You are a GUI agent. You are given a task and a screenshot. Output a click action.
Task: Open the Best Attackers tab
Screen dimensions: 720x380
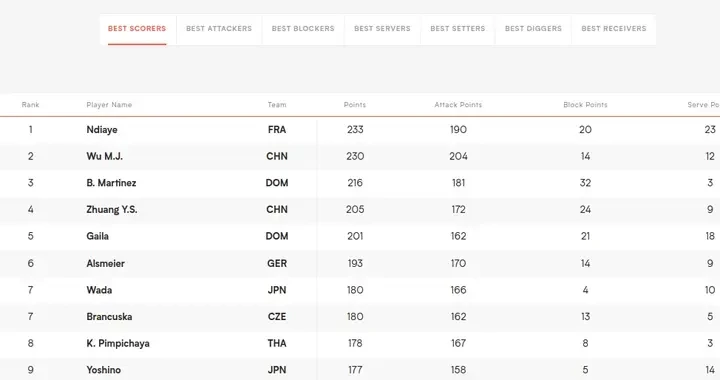[219, 28]
